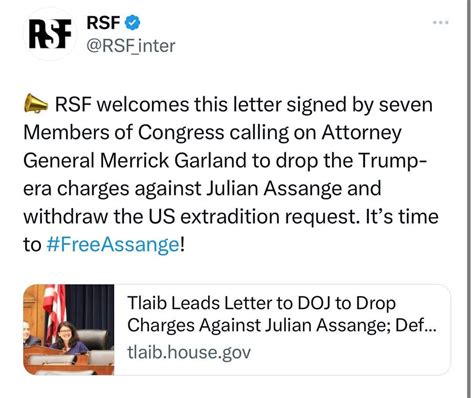Open the RSF profile avatar logo
The height and width of the screenshot is (398, 474).
pos(50,34)
